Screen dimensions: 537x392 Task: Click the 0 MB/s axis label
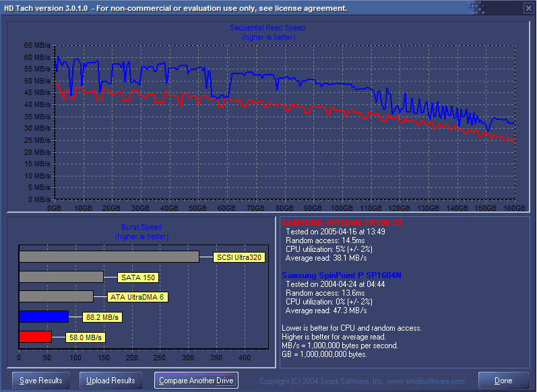tap(39, 199)
